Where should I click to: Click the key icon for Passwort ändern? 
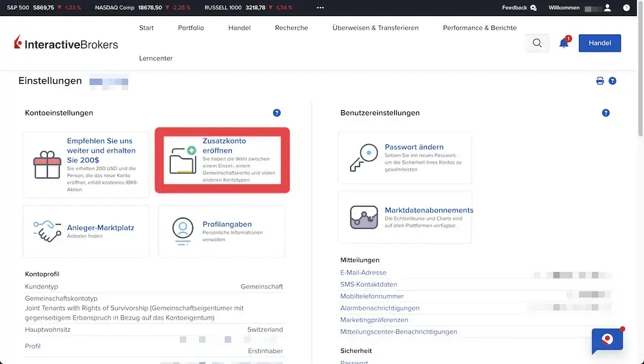coord(364,158)
